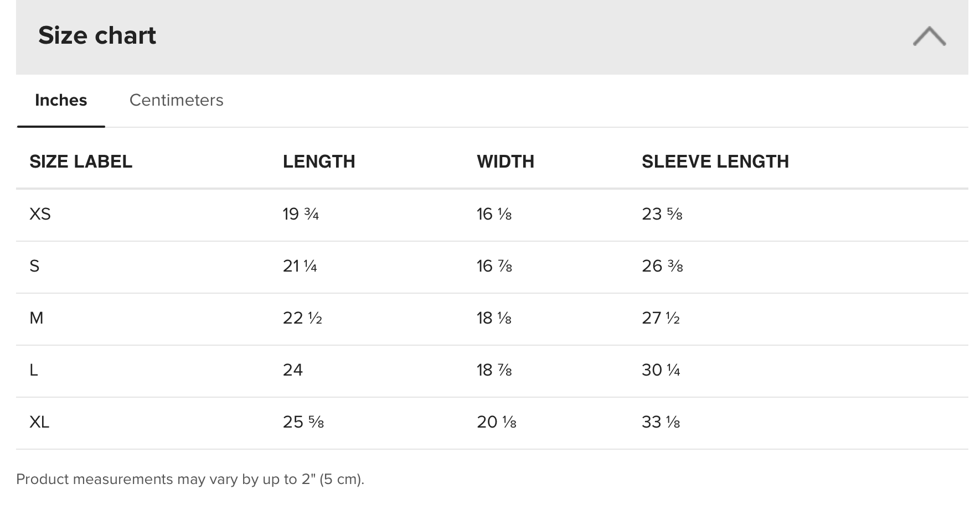Click the M sleeve length value 27 ½
Image resolution: width=980 pixels, height=510 pixels.
pos(661,318)
